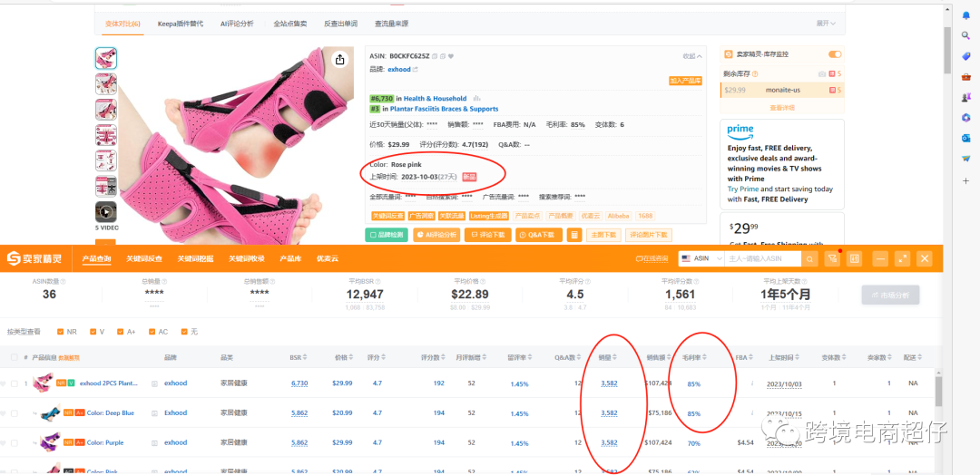The width and height of the screenshot is (980, 475).
Task: Click the help icon beside 平均价格
Action: 483,282
